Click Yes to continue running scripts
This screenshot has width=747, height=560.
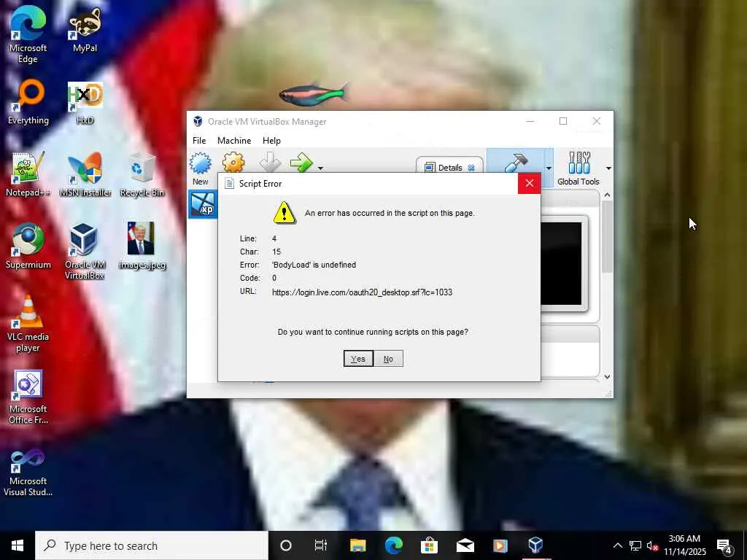[x=358, y=359]
